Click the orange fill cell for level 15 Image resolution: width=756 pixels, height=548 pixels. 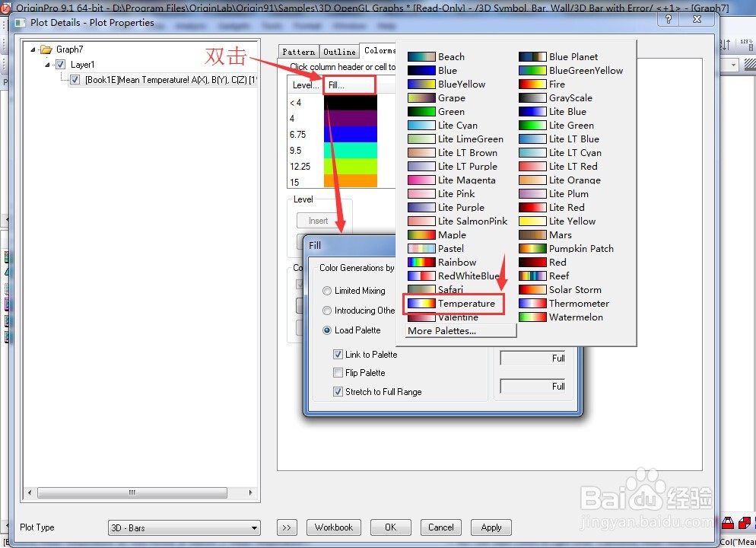click(x=351, y=181)
